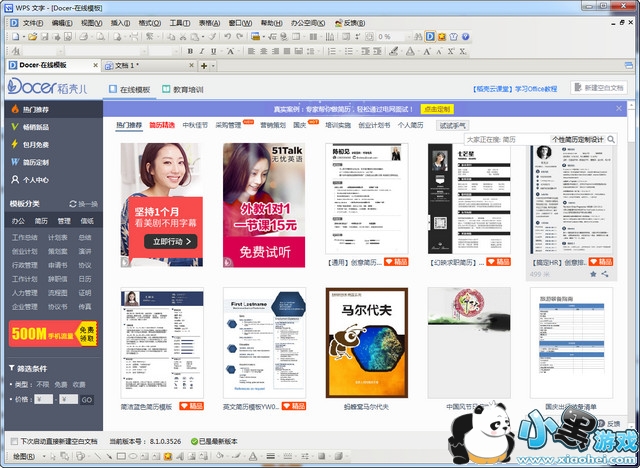Select the 免费 type filter option

click(62, 384)
